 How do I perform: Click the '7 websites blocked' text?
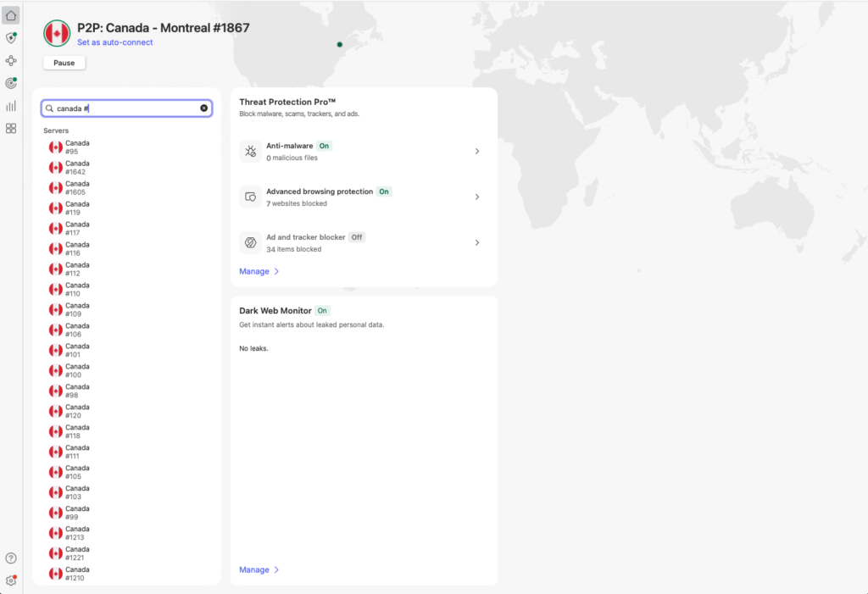[297, 203]
